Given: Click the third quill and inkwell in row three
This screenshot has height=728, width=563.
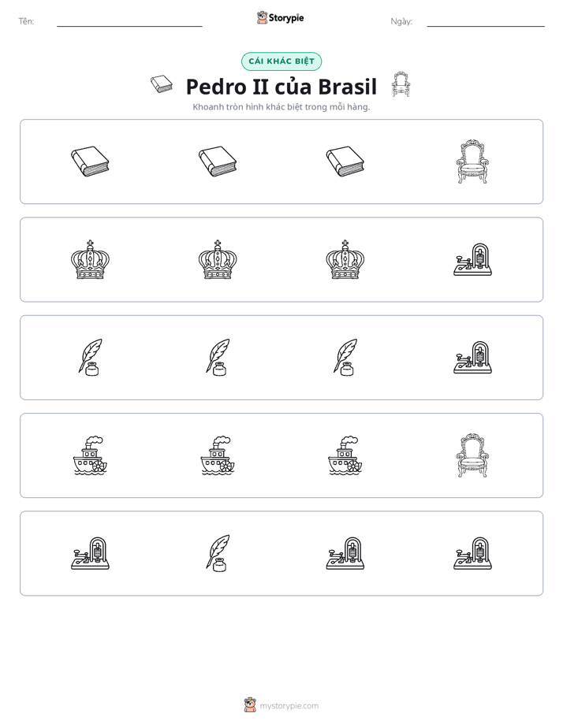Looking at the screenshot, I should coord(345,358).
